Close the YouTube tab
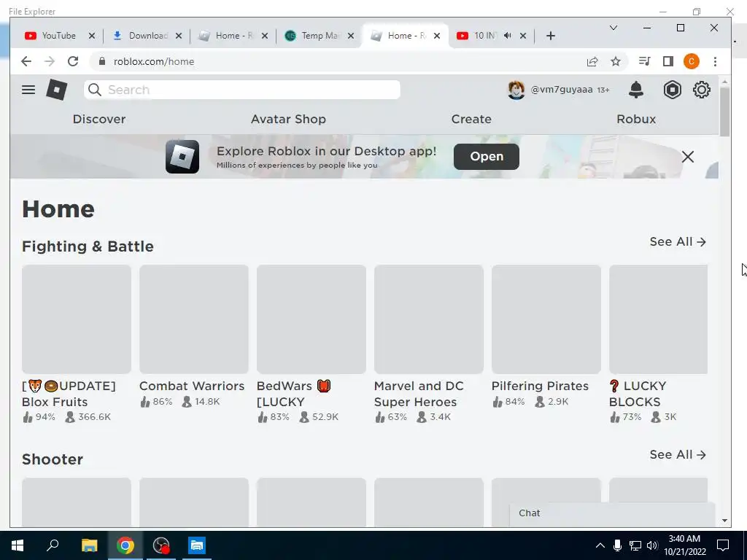 [x=92, y=36]
